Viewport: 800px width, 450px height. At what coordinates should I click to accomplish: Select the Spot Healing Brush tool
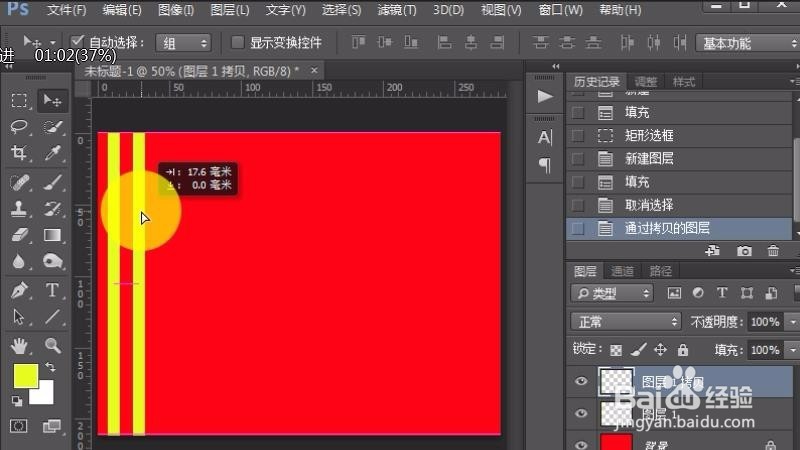tap(19, 183)
